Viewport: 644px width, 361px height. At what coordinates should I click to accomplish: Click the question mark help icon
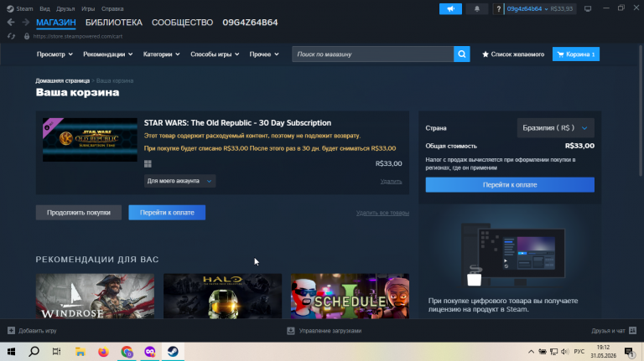(x=498, y=8)
